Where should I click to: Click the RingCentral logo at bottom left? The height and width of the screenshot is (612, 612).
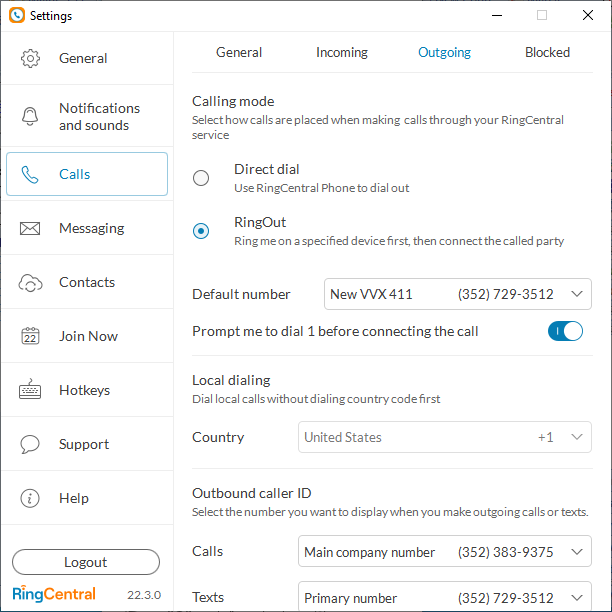(55, 594)
